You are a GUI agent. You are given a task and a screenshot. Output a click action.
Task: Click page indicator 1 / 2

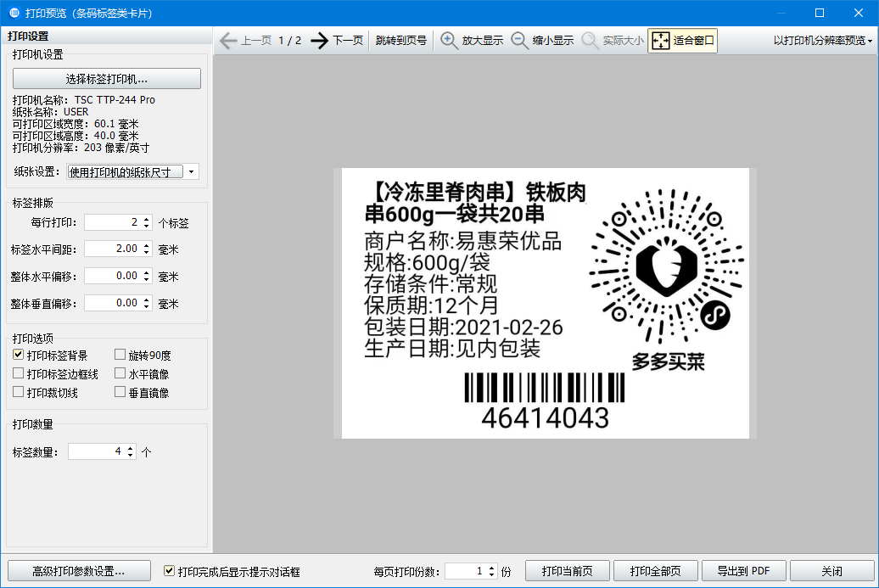pos(290,41)
